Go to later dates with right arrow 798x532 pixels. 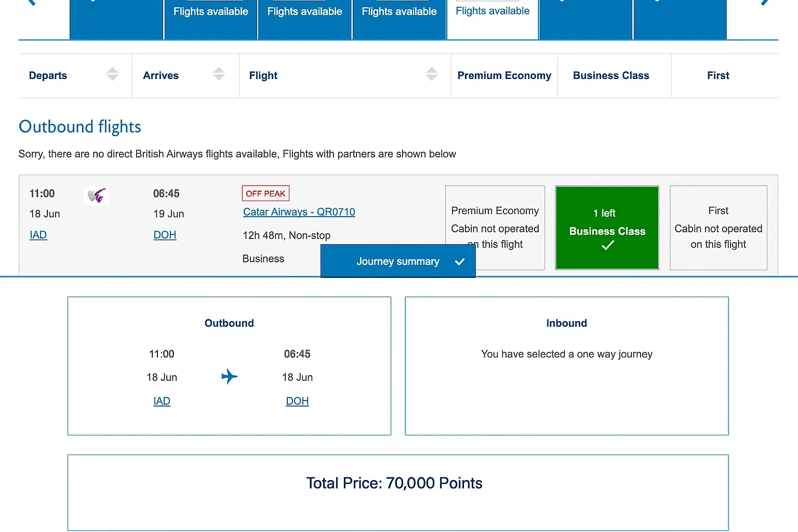click(x=765, y=3)
